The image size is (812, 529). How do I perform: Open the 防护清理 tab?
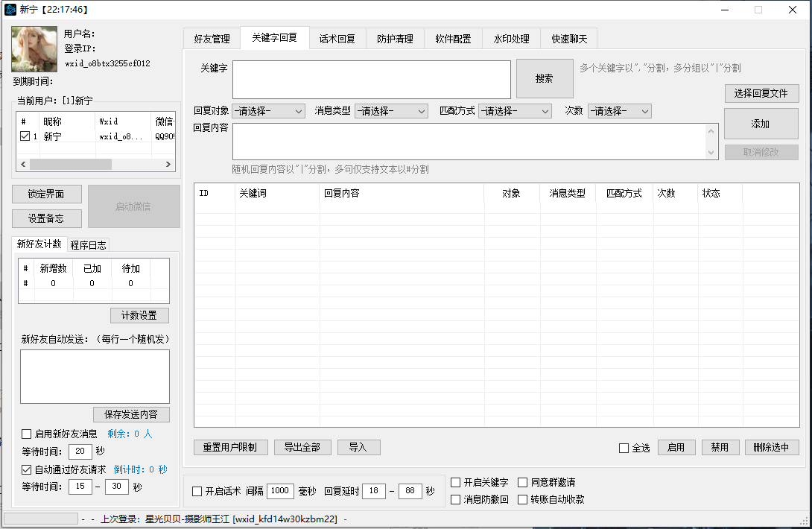pos(395,39)
